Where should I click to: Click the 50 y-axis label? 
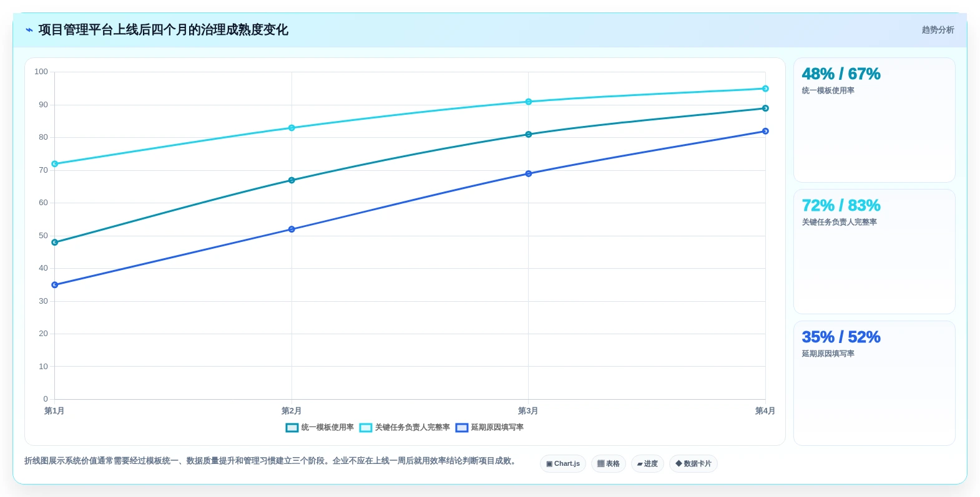[43, 236]
